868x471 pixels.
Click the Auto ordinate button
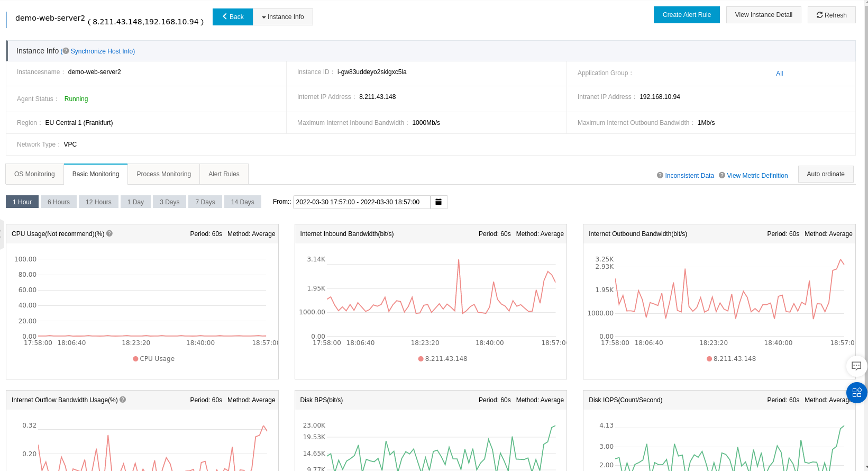[x=826, y=174]
